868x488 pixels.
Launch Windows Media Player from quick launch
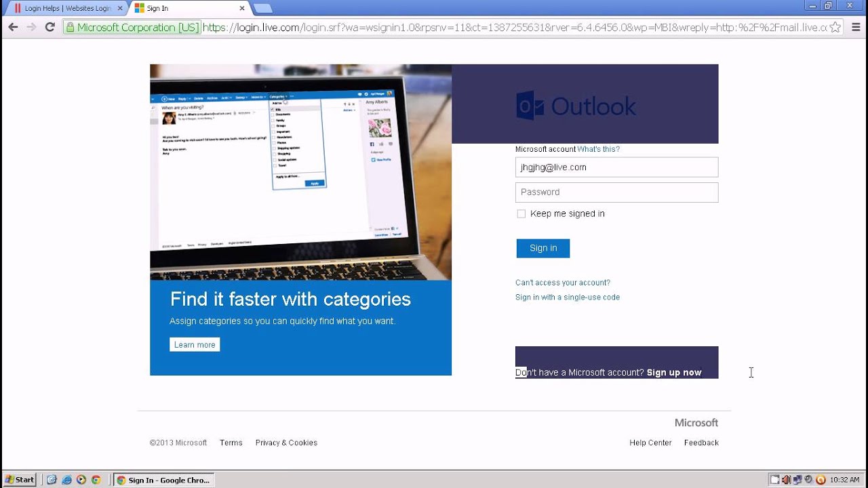[81, 480]
